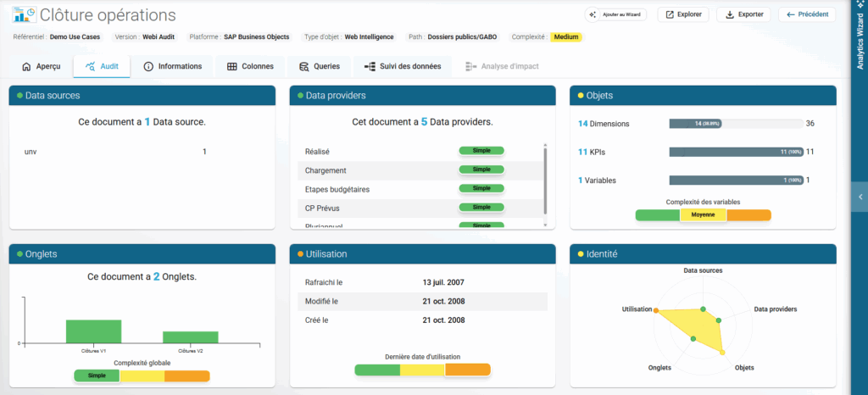Open the Aperçu tab
Viewport: 868px width, 395px height.
click(41, 66)
